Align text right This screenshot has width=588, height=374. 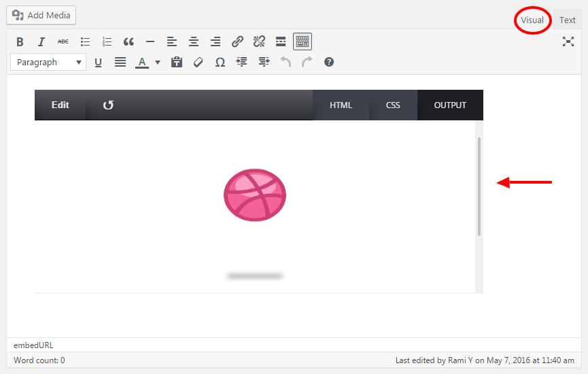[215, 41]
